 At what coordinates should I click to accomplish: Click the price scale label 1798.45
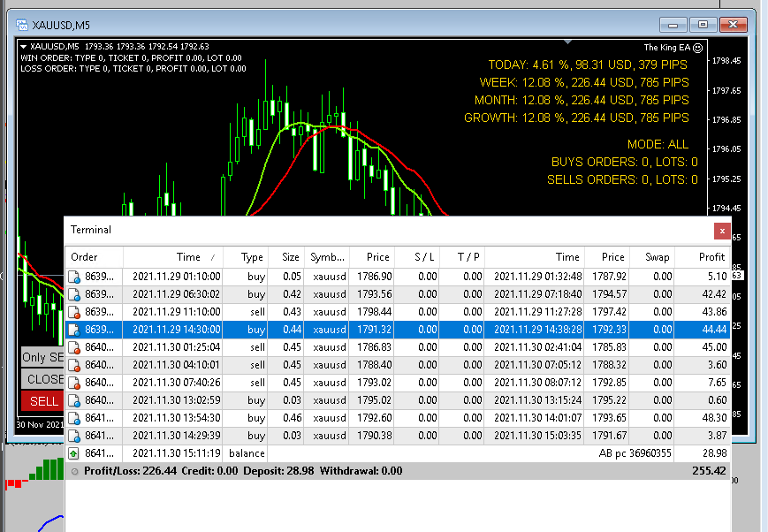click(x=726, y=61)
